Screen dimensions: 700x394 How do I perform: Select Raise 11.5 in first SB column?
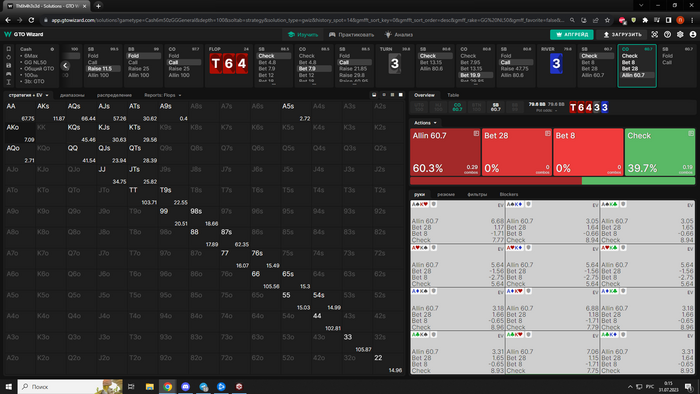[103, 69]
